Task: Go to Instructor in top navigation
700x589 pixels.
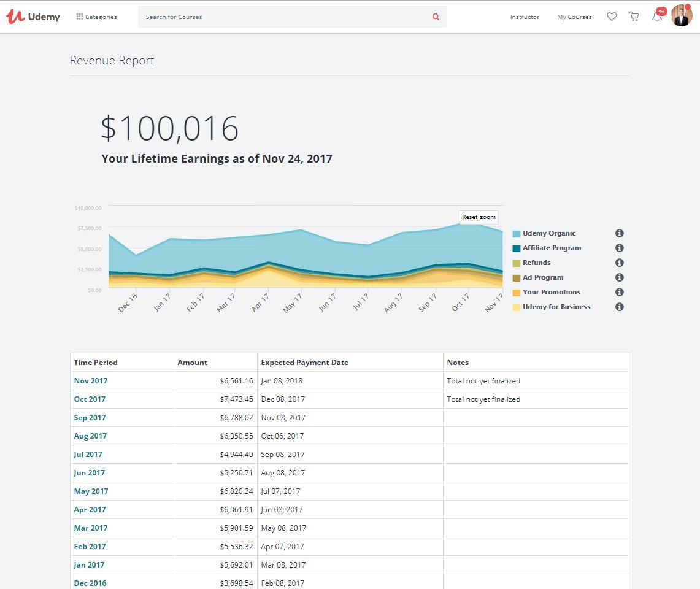Action: point(525,17)
